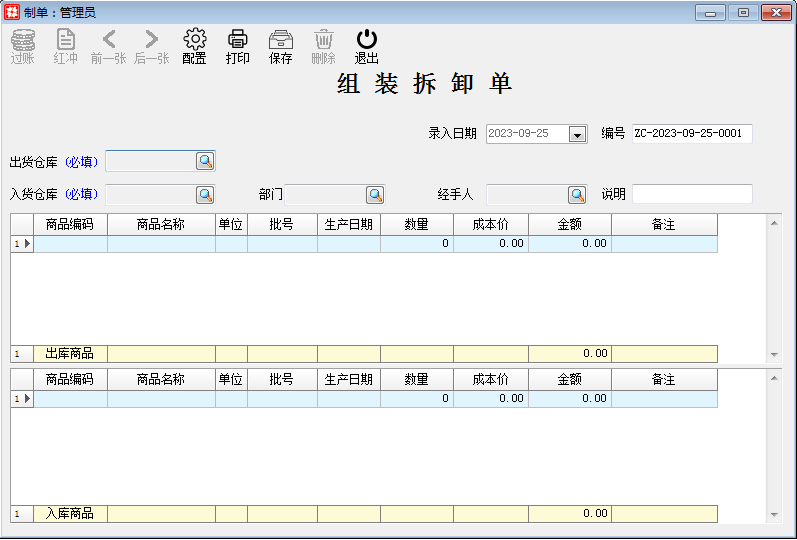The image size is (797, 540).
Task: Save the document with 保存 icon
Action: coord(281,40)
